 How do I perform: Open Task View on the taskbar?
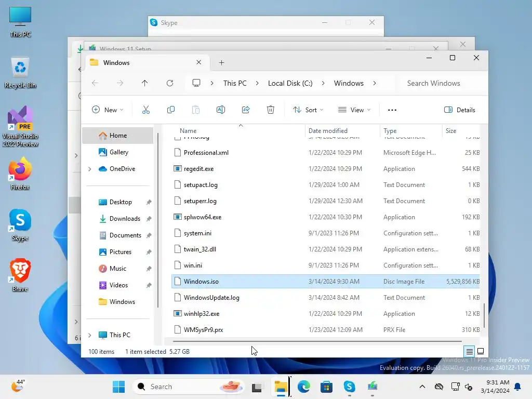pyautogui.click(x=257, y=387)
